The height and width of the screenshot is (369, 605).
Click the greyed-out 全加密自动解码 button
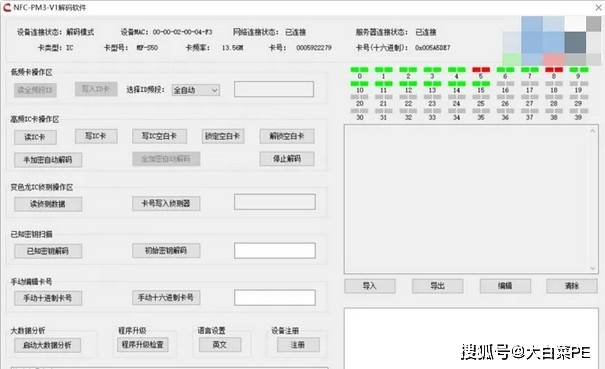[x=166, y=159]
